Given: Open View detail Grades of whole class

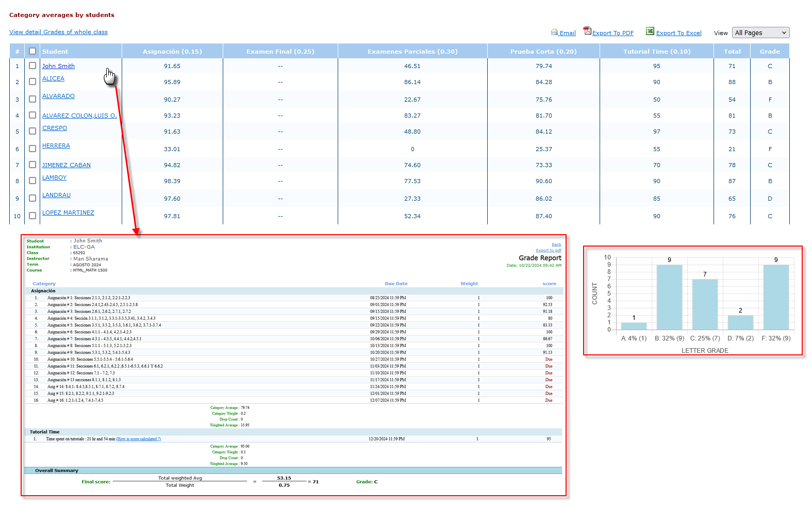Looking at the screenshot, I should tap(58, 32).
